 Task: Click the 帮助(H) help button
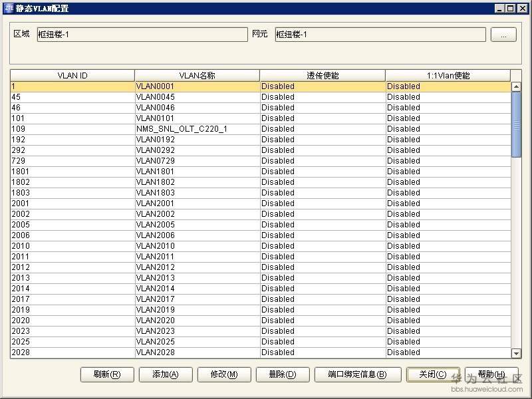[491, 374]
